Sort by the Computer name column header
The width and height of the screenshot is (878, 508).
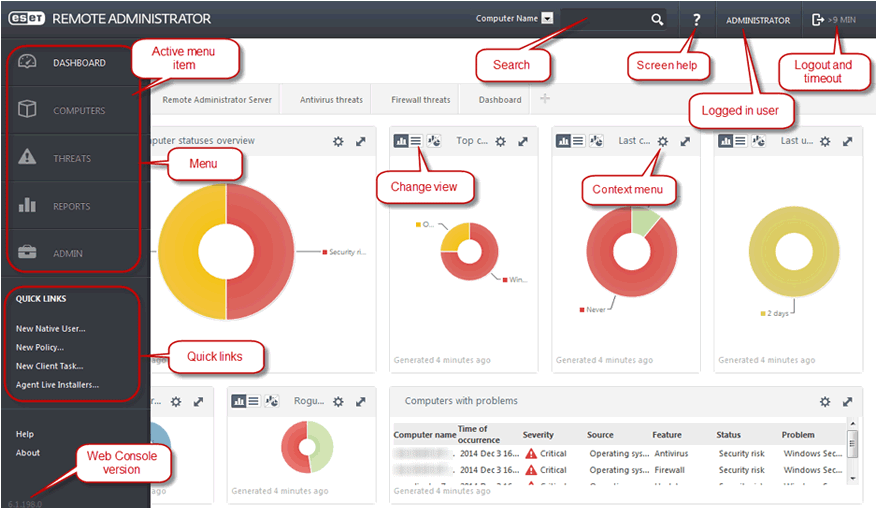point(424,435)
